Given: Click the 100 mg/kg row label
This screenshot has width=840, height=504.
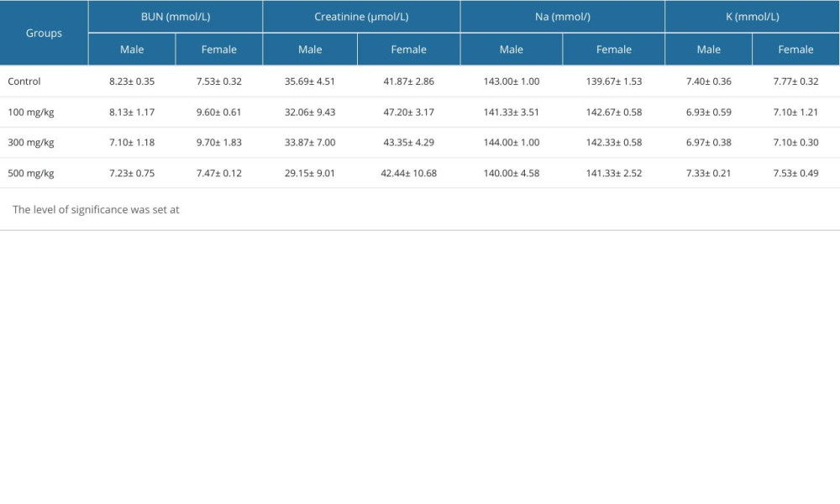Looking at the screenshot, I should point(31,112).
